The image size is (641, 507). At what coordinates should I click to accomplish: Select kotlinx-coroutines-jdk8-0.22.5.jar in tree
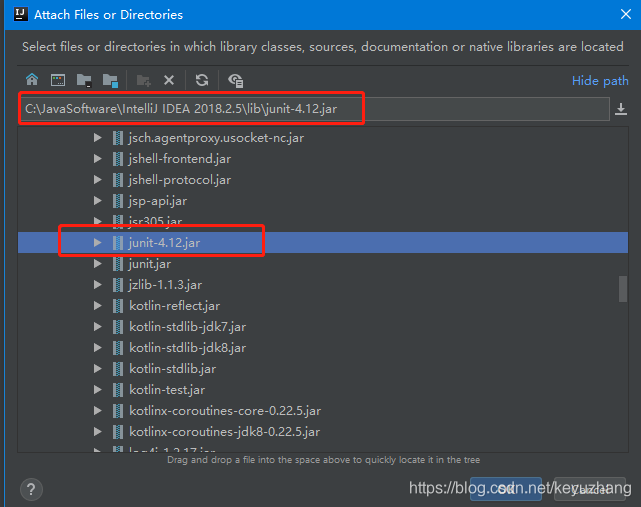pos(224,432)
